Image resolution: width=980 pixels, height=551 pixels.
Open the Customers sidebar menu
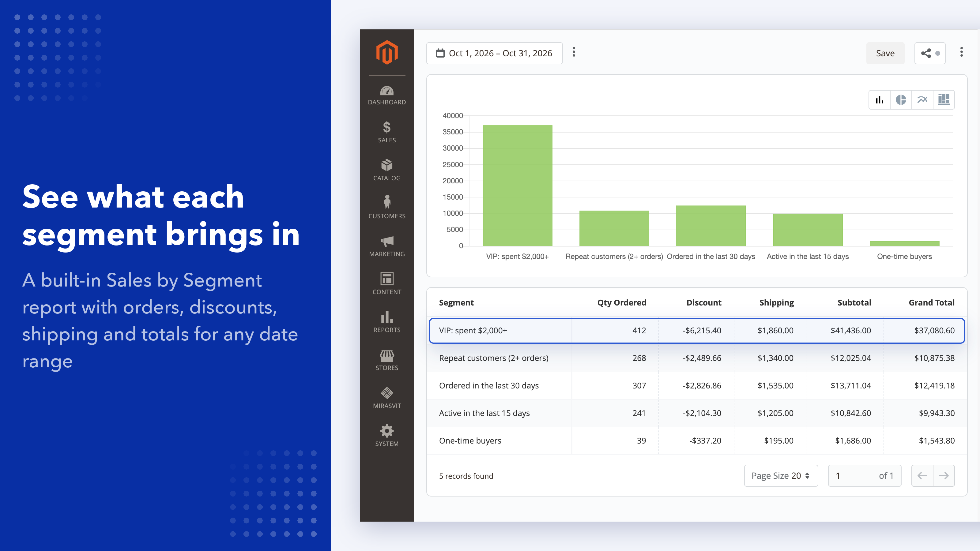click(x=387, y=207)
